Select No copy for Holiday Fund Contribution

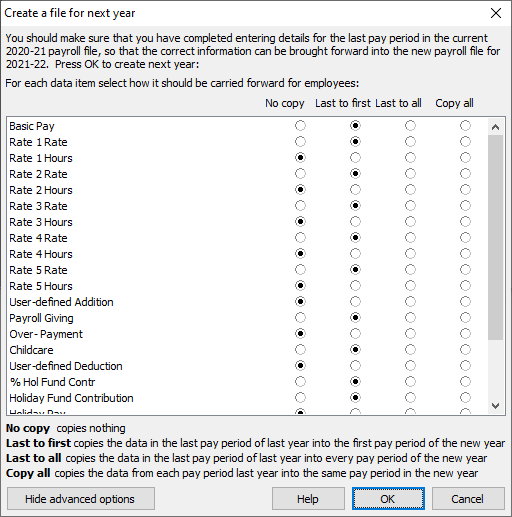300,398
